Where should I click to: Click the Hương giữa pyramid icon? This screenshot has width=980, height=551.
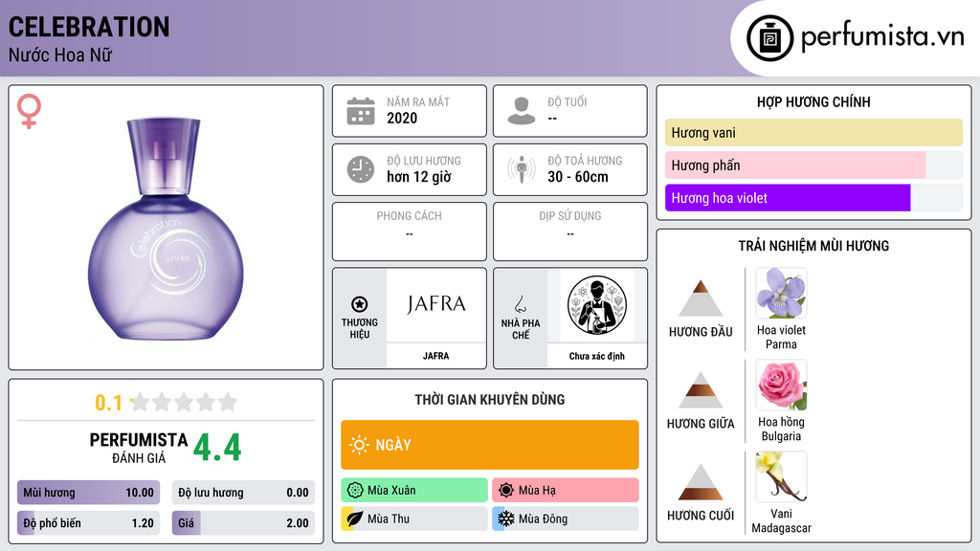[701, 390]
